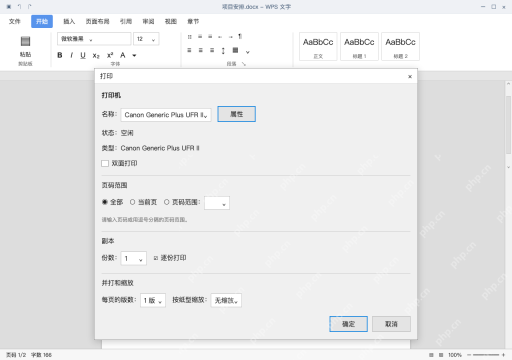Click the view mode icon beside 100%

(441, 355)
